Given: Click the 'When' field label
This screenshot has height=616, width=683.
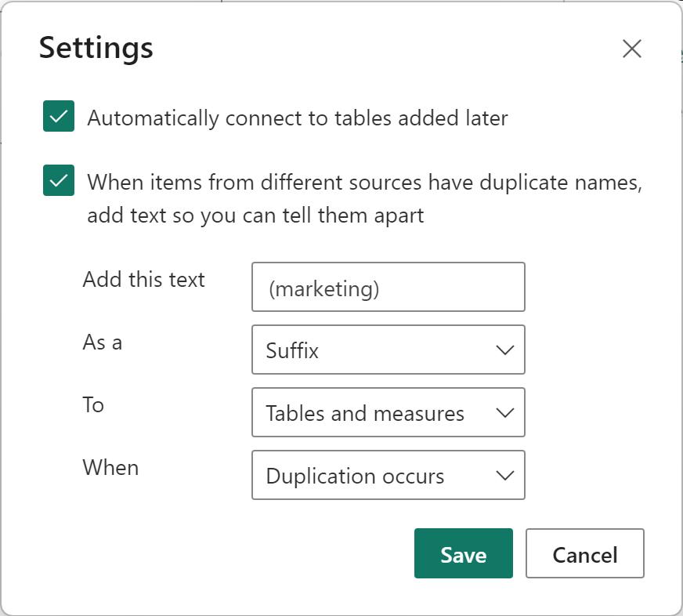Looking at the screenshot, I should tap(110, 468).
